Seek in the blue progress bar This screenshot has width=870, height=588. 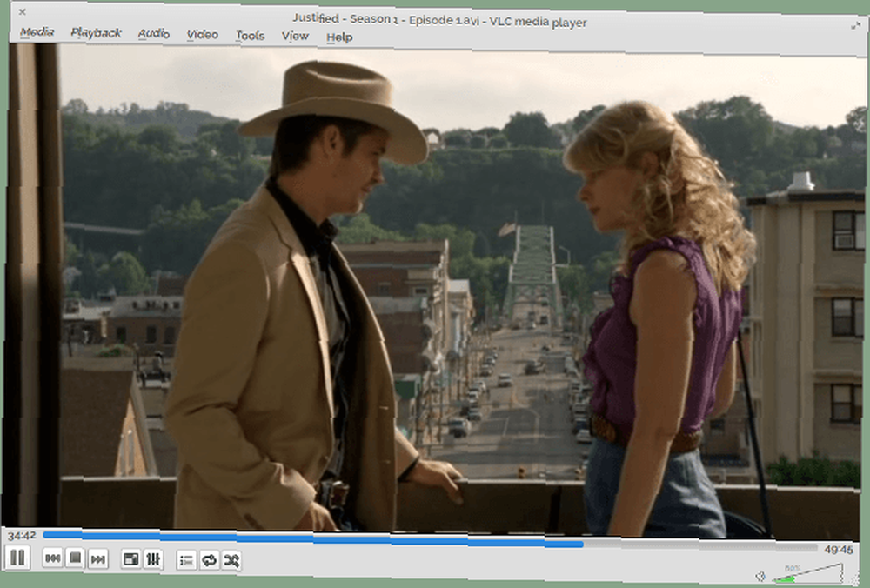point(430,540)
